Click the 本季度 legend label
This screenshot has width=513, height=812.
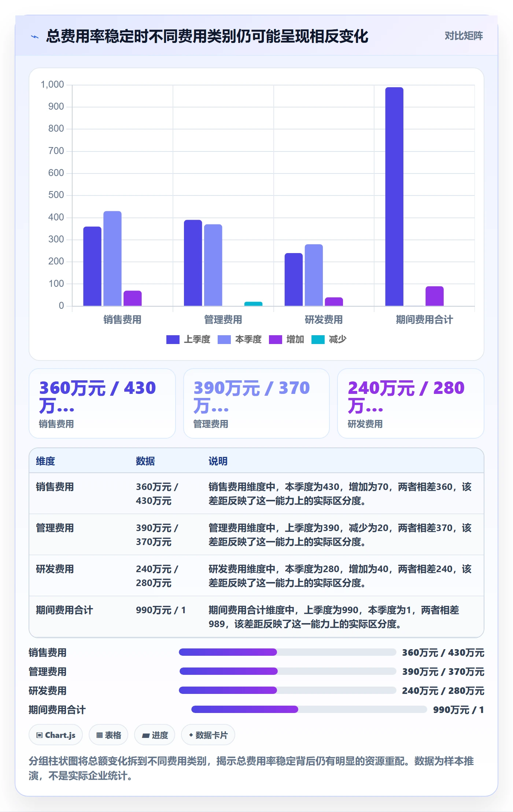point(248,340)
